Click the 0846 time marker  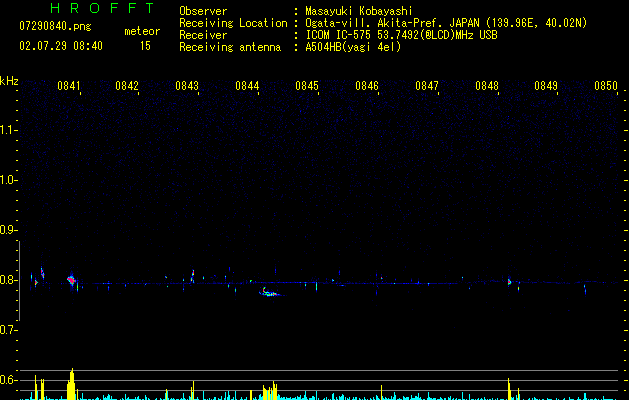tap(367, 86)
